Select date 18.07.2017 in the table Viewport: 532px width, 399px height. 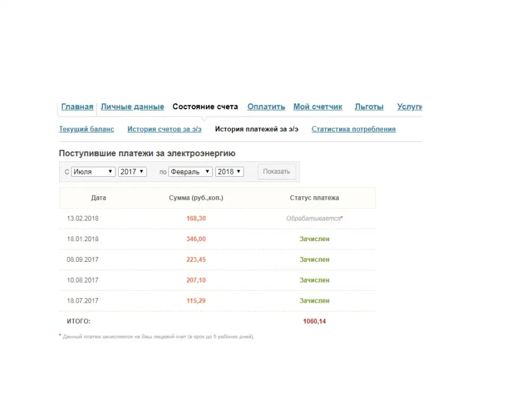pos(82,301)
